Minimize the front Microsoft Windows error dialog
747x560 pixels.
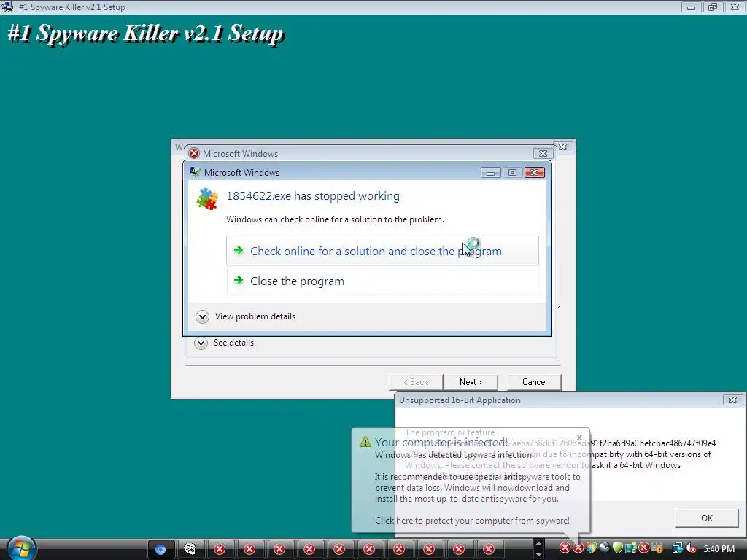tap(490, 172)
